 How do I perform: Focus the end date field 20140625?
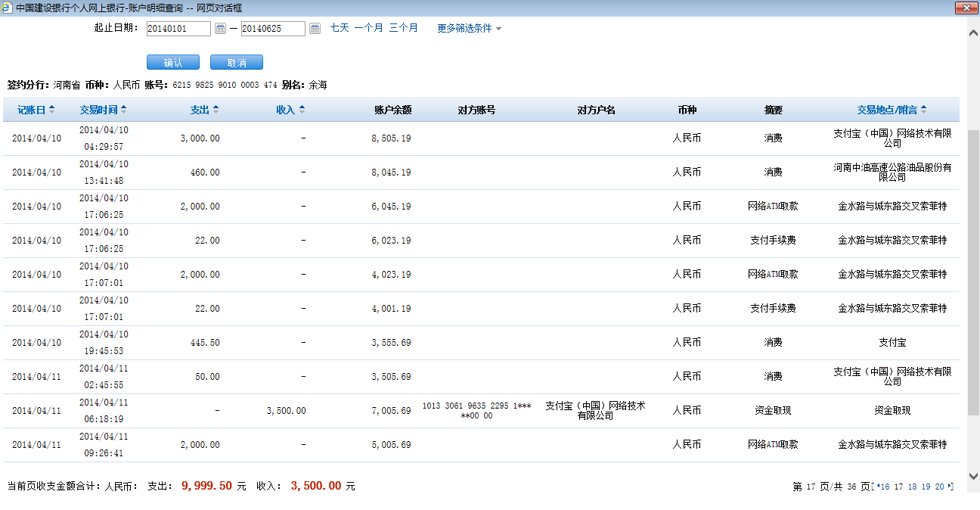click(x=273, y=29)
